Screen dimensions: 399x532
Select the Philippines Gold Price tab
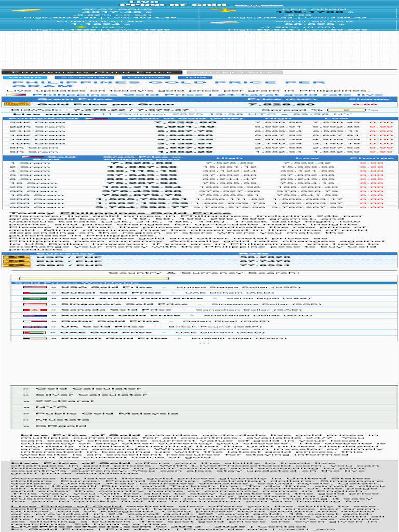coord(92,72)
